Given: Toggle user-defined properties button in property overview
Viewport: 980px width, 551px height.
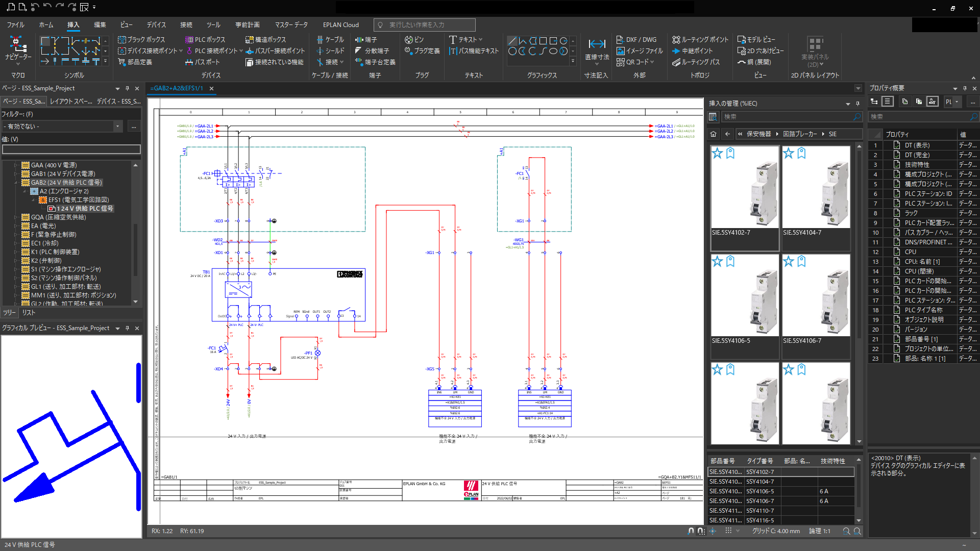Looking at the screenshot, I should (933, 102).
